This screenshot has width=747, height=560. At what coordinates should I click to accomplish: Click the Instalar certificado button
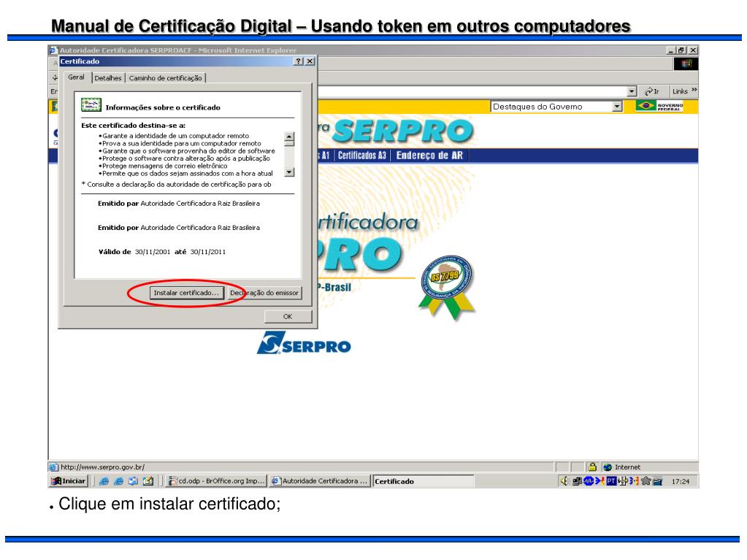(x=186, y=293)
